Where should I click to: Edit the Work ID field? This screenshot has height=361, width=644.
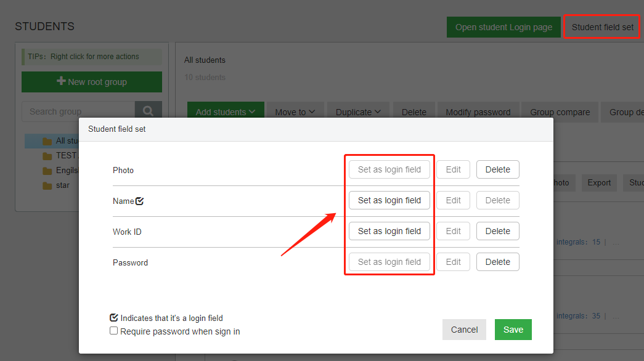point(453,231)
